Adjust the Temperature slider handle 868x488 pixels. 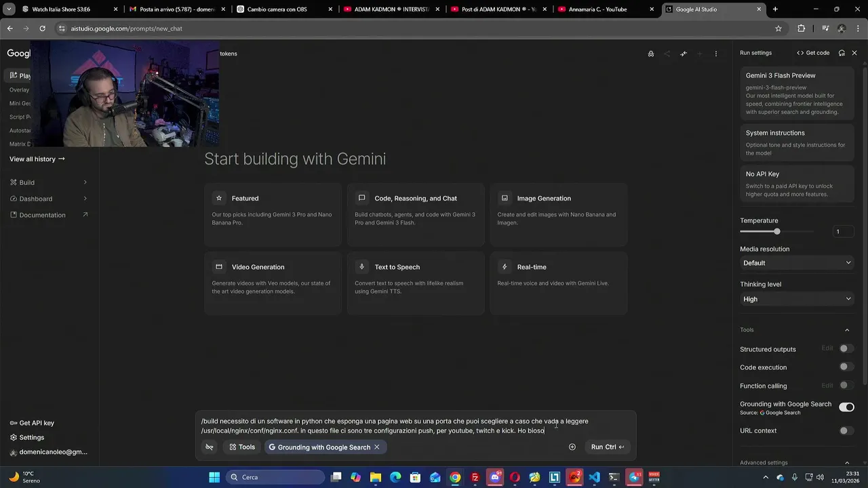click(777, 232)
